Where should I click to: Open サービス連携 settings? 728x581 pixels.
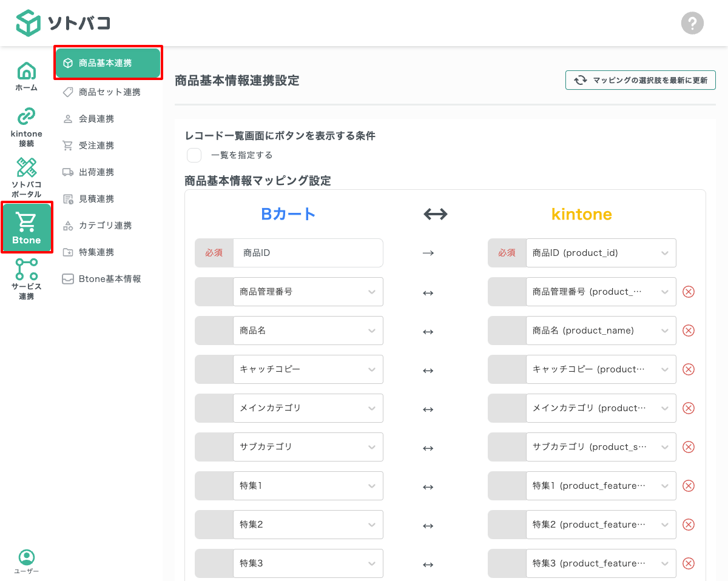pos(26,278)
